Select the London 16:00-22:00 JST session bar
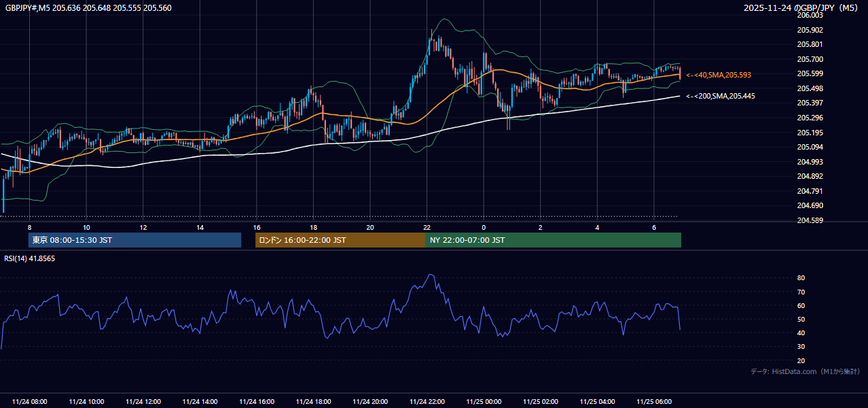The height and width of the screenshot is (408, 868). pyautogui.click(x=340, y=240)
